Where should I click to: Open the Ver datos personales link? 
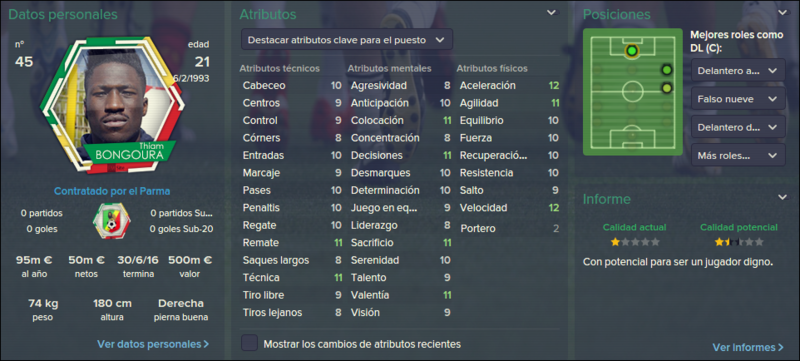click(153, 344)
